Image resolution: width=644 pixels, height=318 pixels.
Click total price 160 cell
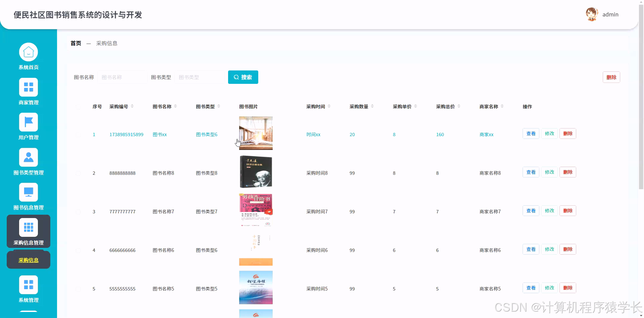pyautogui.click(x=440, y=135)
